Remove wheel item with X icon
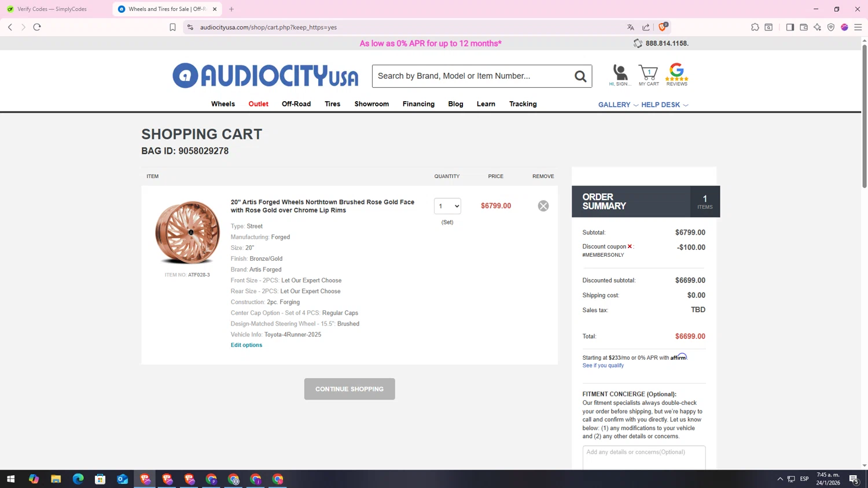The width and height of the screenshot is (868, 488). pyautogui.click(x=543, y=206)
